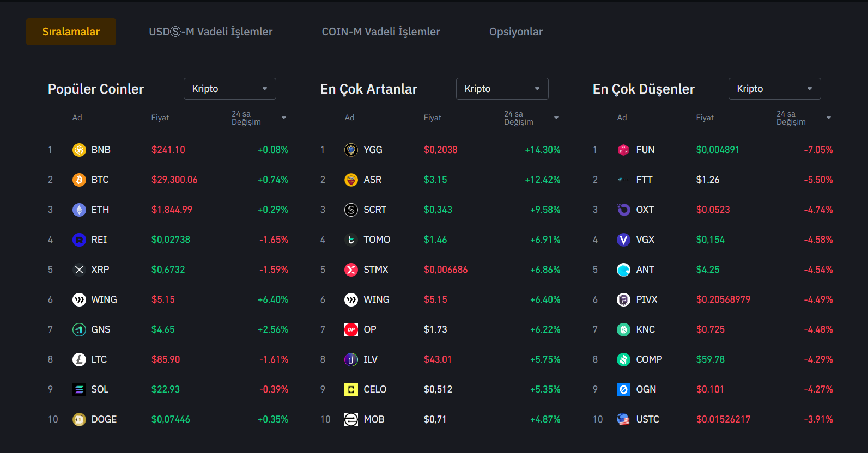Select the Sıralamalar button
Image resolution: width=868 pixels, height=453 pixels.
[71, 32]
